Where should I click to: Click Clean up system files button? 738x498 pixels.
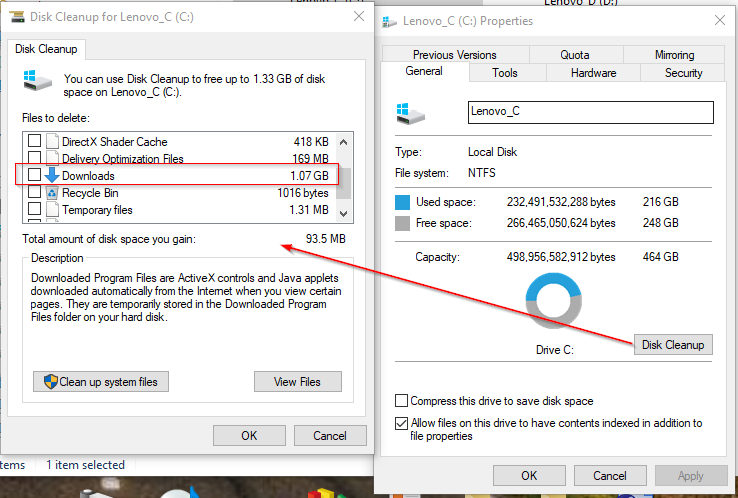101,382
